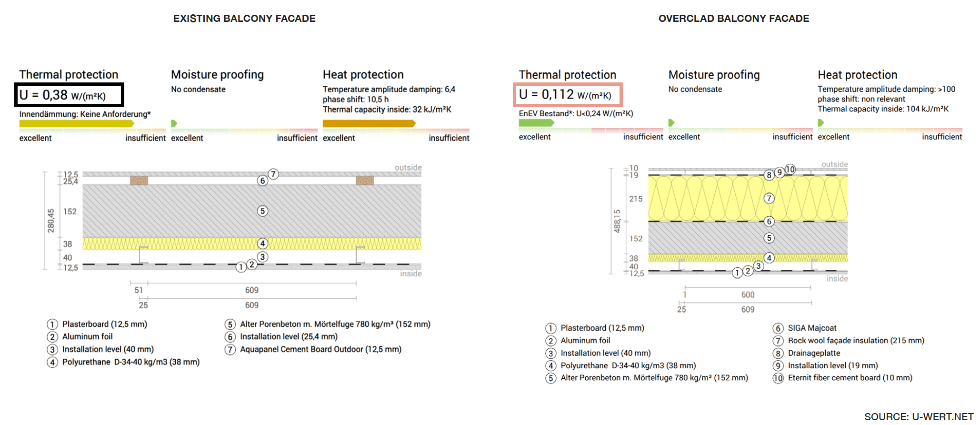Click 'Thermal capacity inside: 32 kJ/m²K' line
This screenshot has width=980, height=425.
[x=387, y=110]
